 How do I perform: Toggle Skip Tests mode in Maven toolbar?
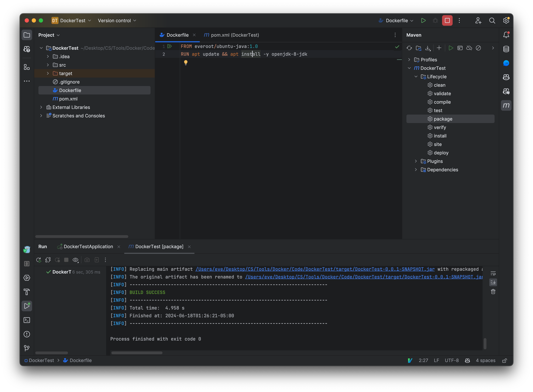tap(478, 48)
